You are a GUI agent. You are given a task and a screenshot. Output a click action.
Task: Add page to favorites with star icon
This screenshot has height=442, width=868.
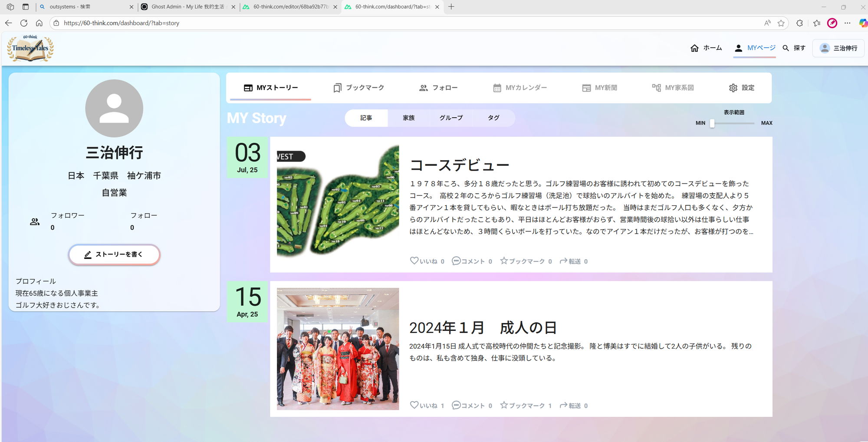[x=781, y=23]
